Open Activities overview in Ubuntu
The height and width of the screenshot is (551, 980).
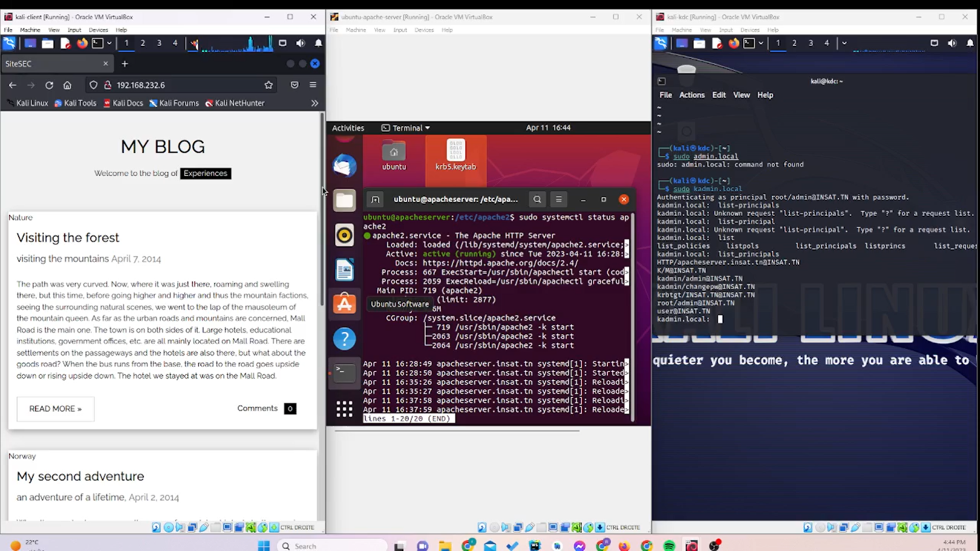coord(348,128)
